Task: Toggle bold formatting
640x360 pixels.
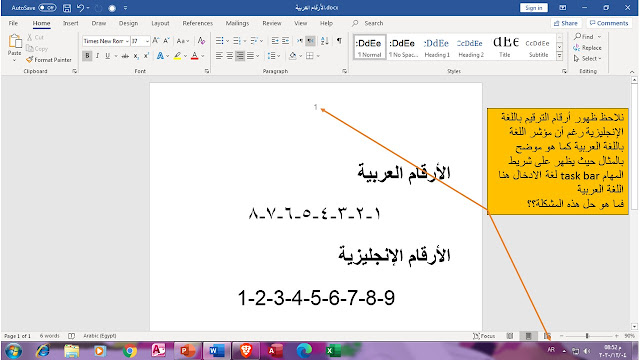Action: click(x=87, y=56)
